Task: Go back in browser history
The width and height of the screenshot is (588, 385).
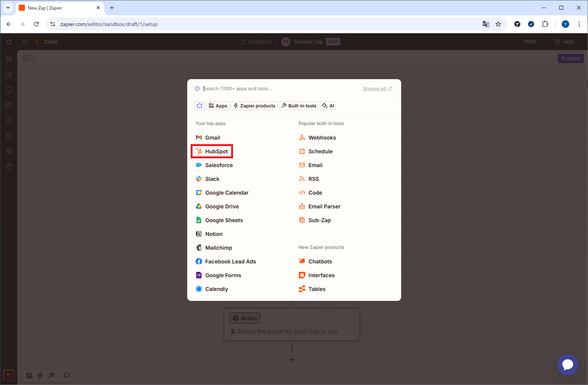Action: click(9, 24)
